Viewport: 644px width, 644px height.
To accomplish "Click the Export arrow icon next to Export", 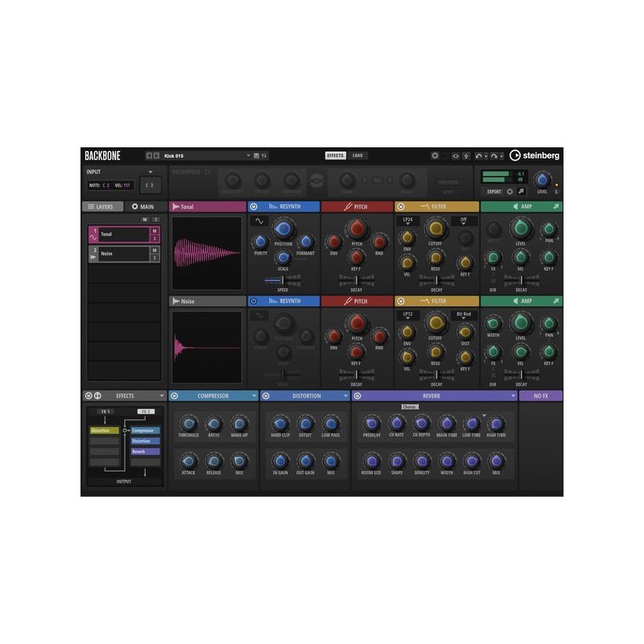I will pyautogui.click(x=520, y=191).
